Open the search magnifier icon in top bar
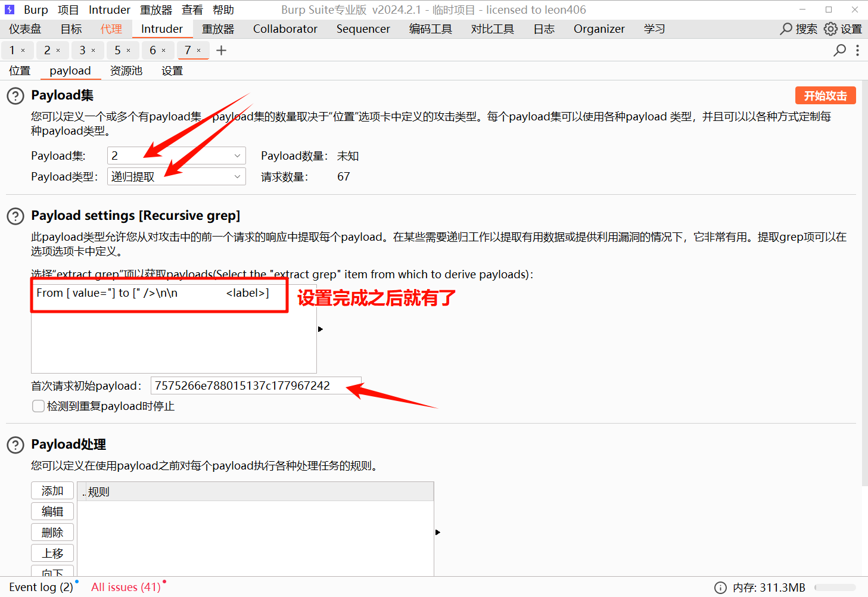This screenshot has height=597, width=868. coord(786,29)
